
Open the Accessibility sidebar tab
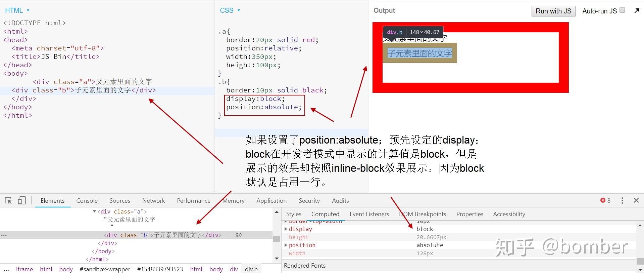pos(509,214)
